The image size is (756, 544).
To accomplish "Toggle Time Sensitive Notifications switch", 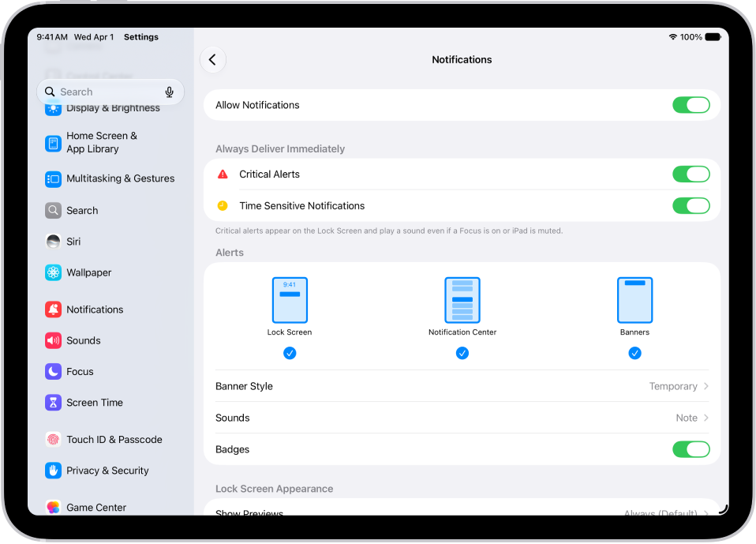I will pos(691,206).
